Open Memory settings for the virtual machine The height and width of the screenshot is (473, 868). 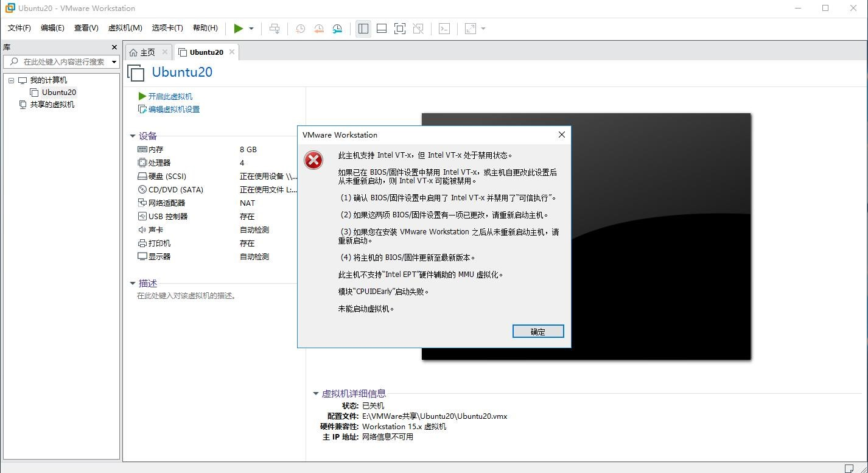(x=152, y=149)
